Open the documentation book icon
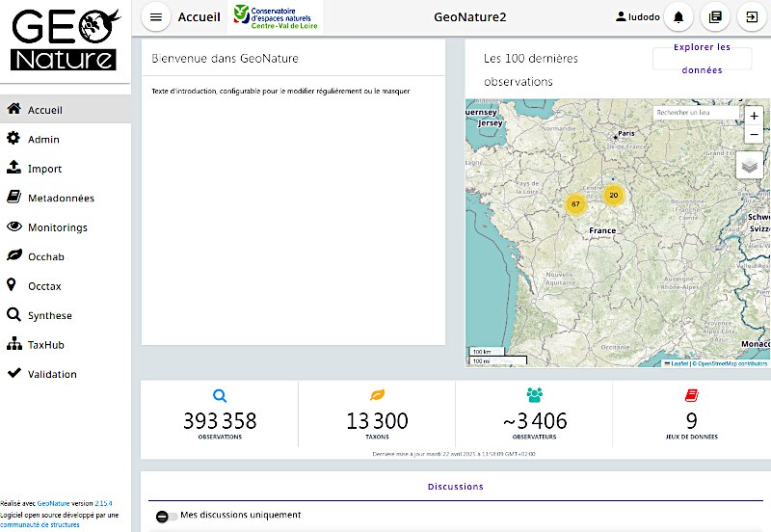 714,17
